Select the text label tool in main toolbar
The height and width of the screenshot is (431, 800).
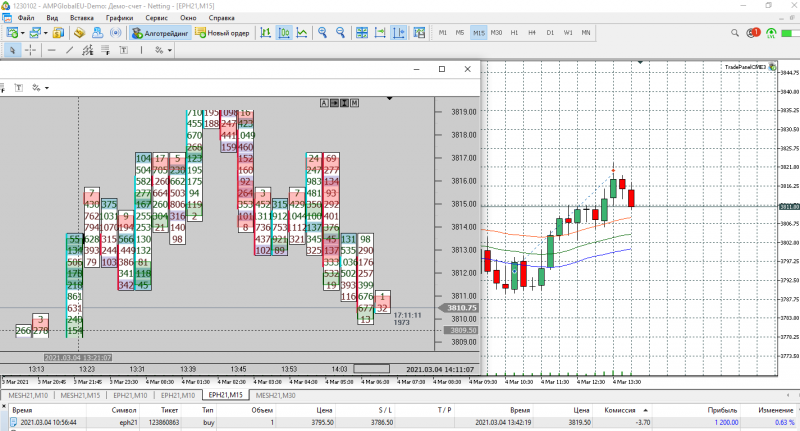tap(123, 50)
